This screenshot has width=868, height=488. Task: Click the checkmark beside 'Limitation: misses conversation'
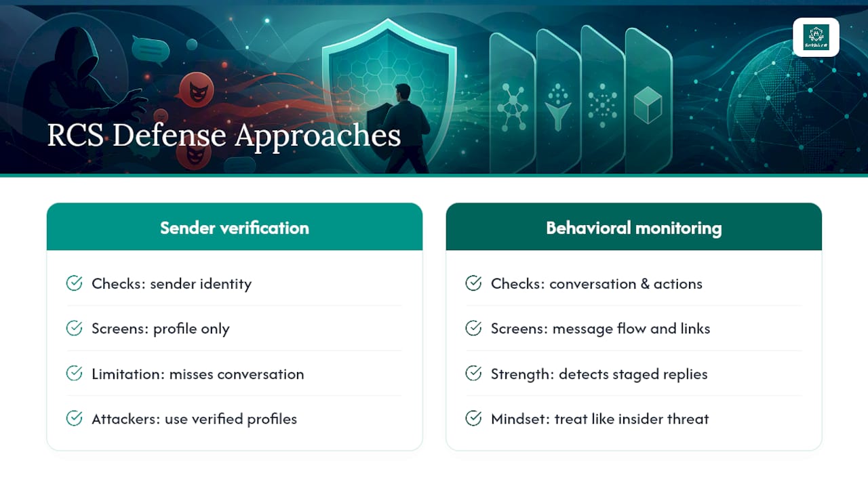pyautogui.click(x=75, y=373)
